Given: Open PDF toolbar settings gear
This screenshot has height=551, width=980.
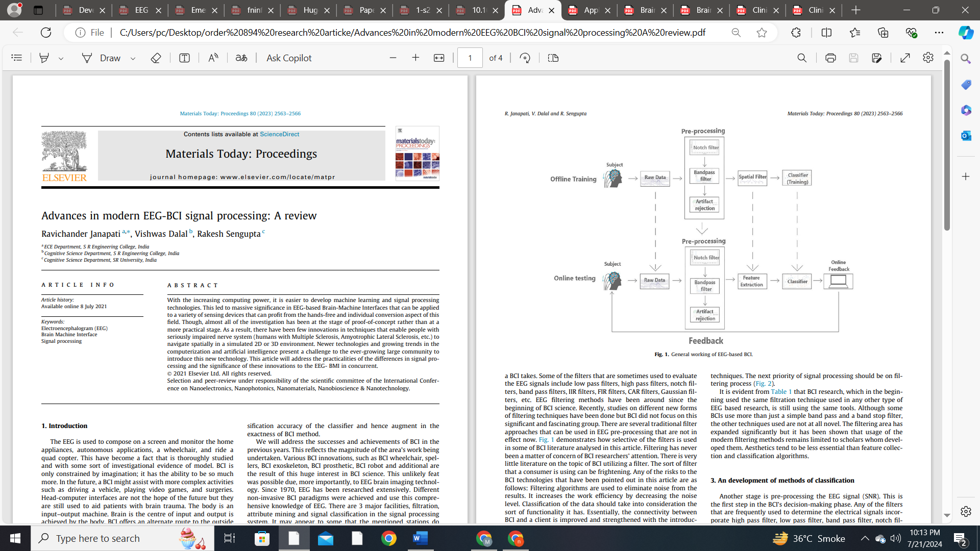Looking at the screenshot, I should pyautogui.click(x=928, y=58).
